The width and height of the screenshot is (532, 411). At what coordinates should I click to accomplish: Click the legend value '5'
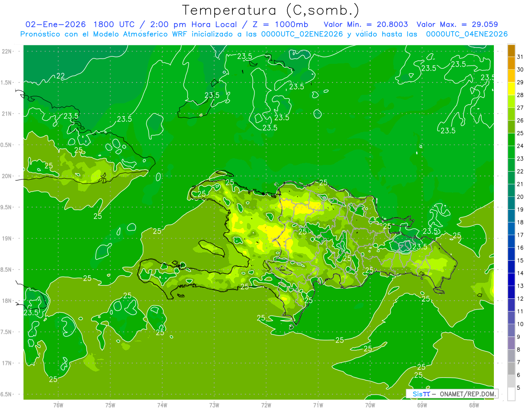pos(518,388)
